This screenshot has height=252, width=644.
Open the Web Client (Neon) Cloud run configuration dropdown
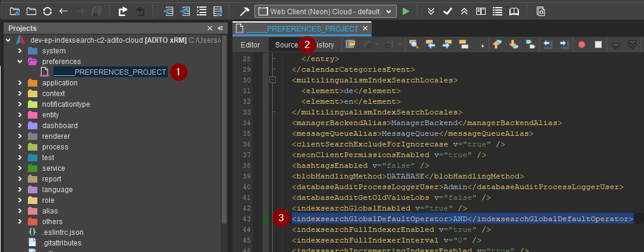[x=326, y=11]
